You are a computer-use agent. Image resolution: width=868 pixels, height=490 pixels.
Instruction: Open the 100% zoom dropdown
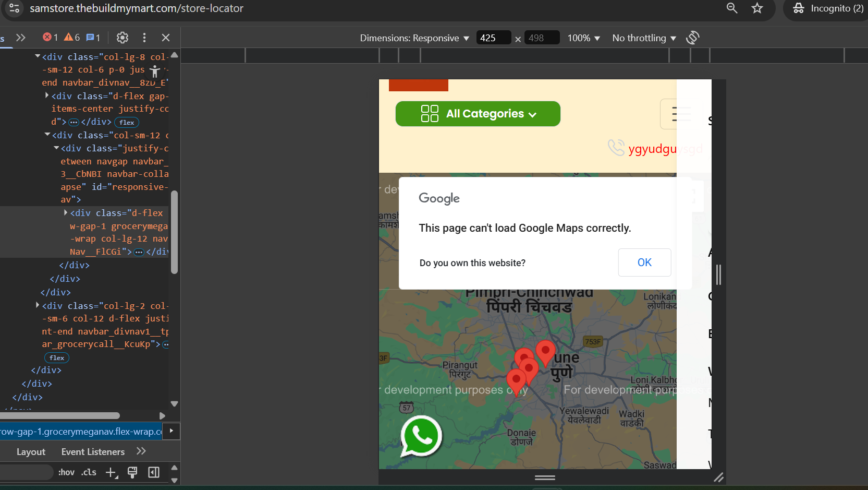pos(584,38)
